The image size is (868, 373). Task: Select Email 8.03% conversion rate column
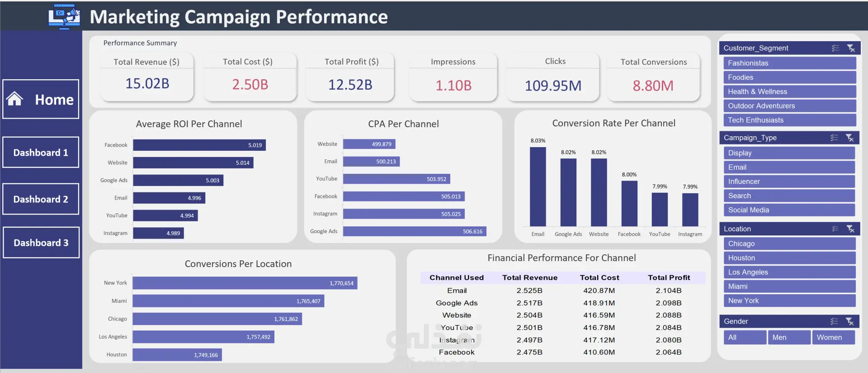538,186
